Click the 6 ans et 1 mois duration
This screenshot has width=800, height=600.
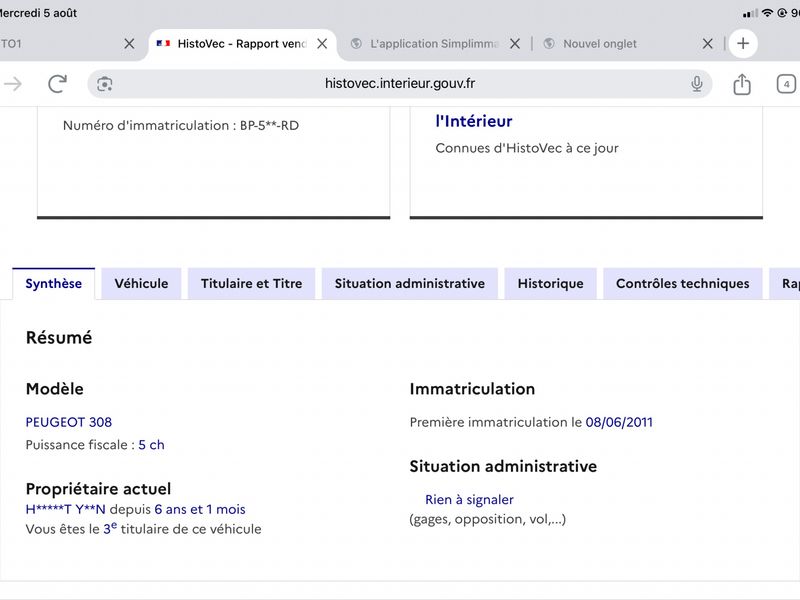(x=200, y=509)
